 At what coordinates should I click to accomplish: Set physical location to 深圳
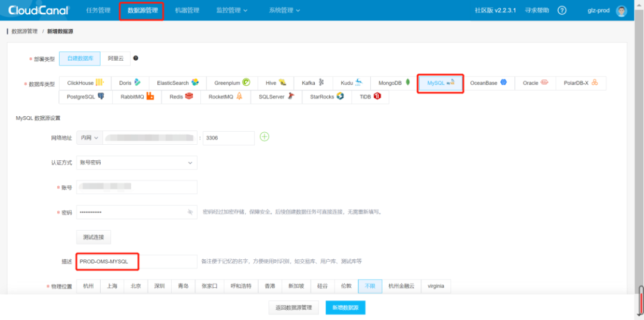[x=159, y=287]
